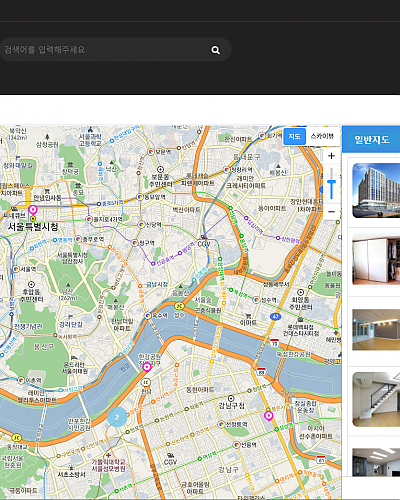The width and height of the screenshot is (400, 500).
Task: Click the 신당역 station icon on map
Action: [x=141, y=225]
